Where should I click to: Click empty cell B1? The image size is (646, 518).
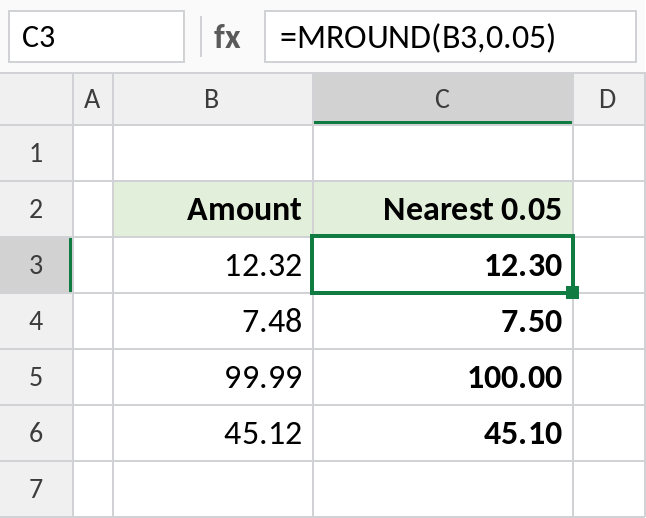pos(213,153)
